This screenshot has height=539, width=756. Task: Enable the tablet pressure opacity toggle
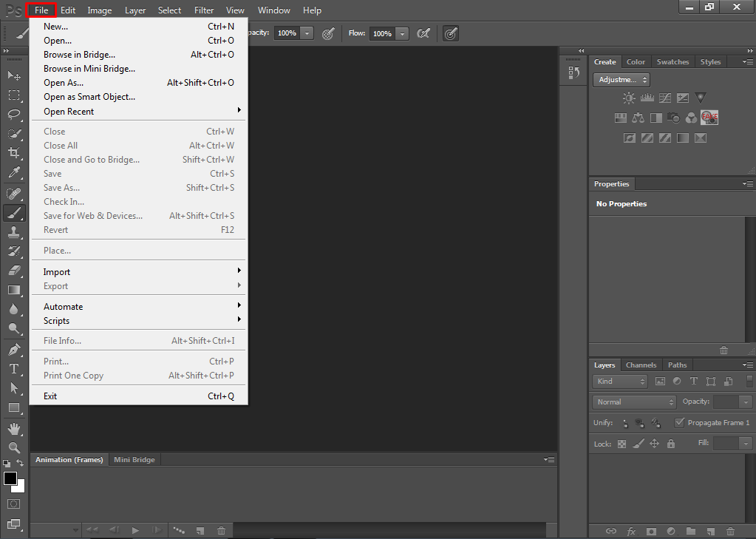tap(328, 33)
